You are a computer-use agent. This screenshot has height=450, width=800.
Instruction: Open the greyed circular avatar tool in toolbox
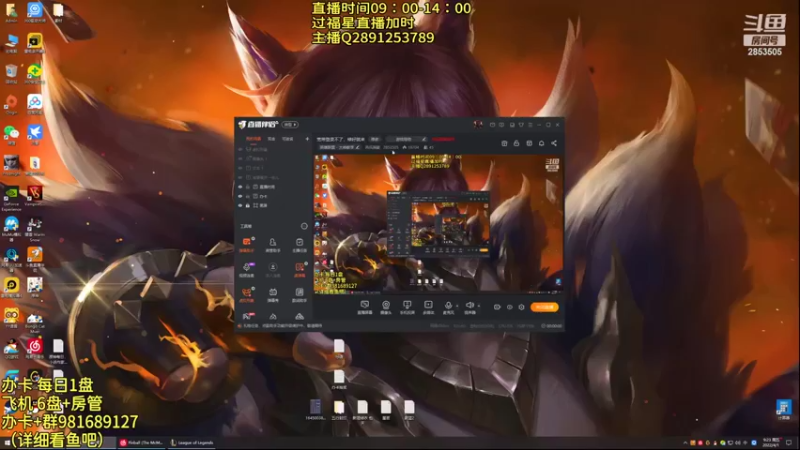(273, 269)
